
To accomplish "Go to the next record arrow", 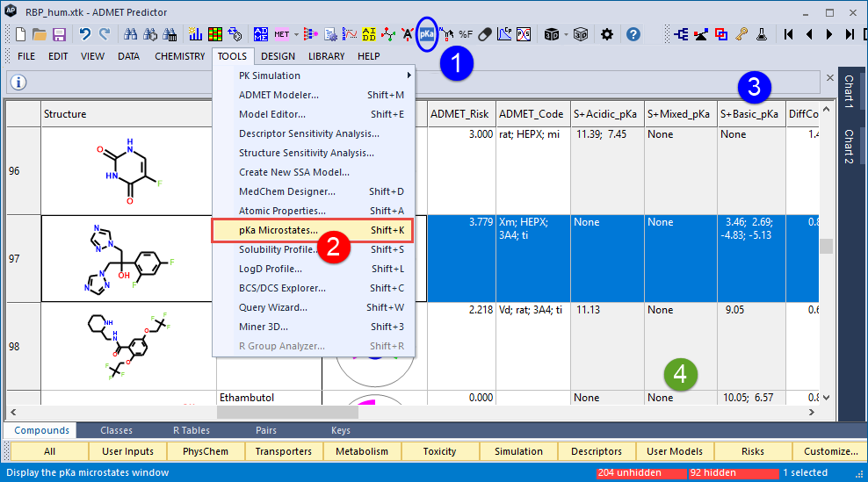I will [x=829, y=34].
